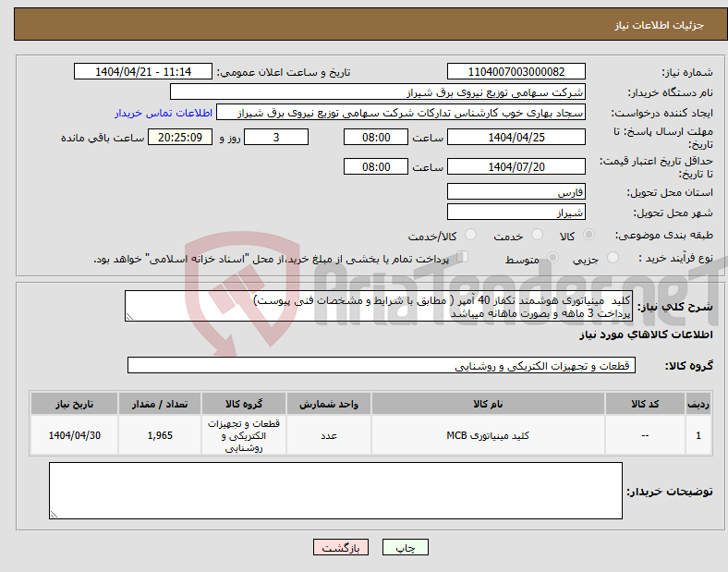Click the بازگشت (back) button
The height and width of the screenshot is (572, 728).
pyautogui.click(x=341, y=547)
